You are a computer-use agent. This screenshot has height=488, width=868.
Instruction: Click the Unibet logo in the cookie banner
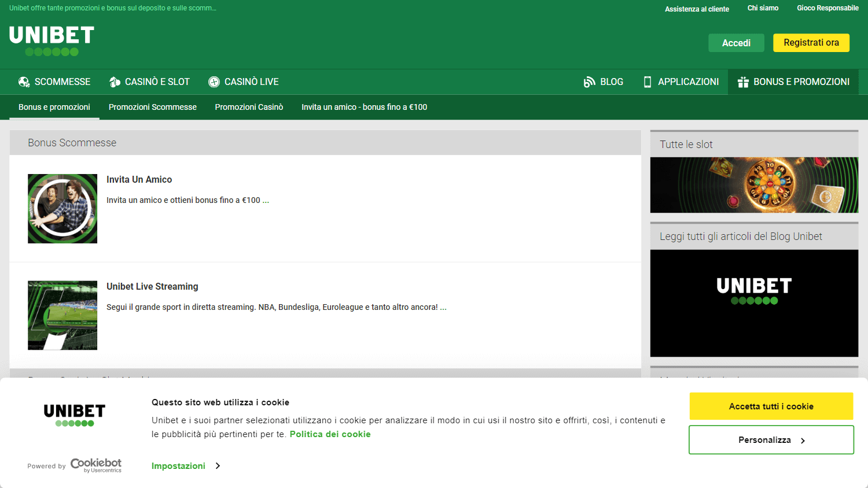coord(75,415)
